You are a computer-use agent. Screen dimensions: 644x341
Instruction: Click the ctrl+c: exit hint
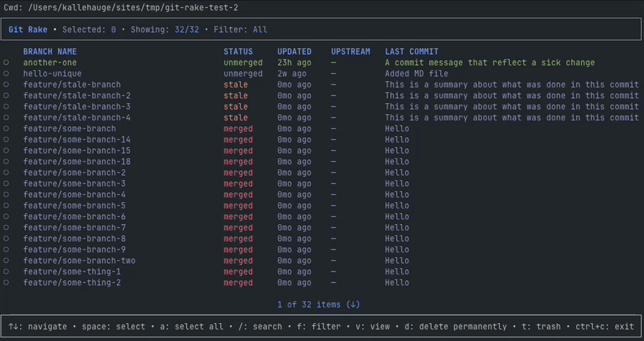tap(605, 327)
